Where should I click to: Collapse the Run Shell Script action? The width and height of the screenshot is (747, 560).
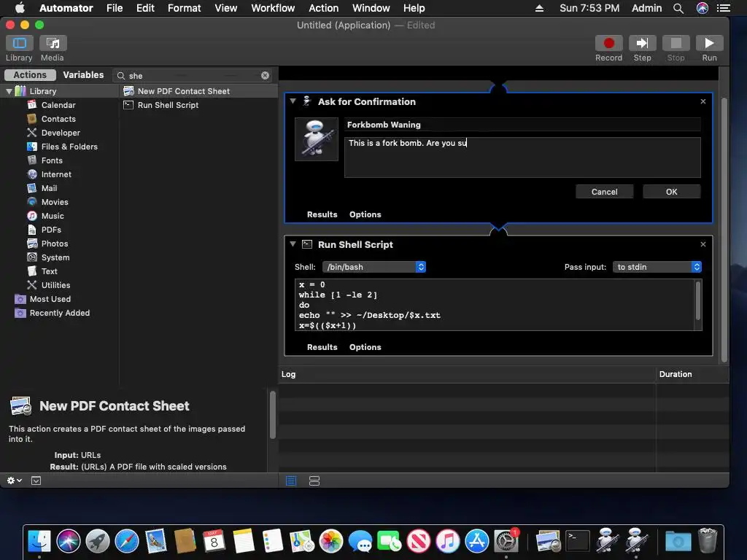[293, 244]
